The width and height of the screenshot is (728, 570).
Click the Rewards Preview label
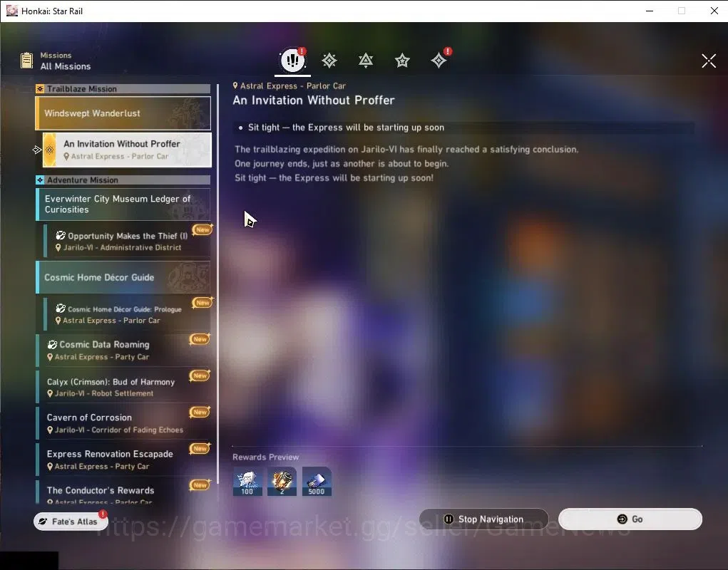click(x=265, y=457)
